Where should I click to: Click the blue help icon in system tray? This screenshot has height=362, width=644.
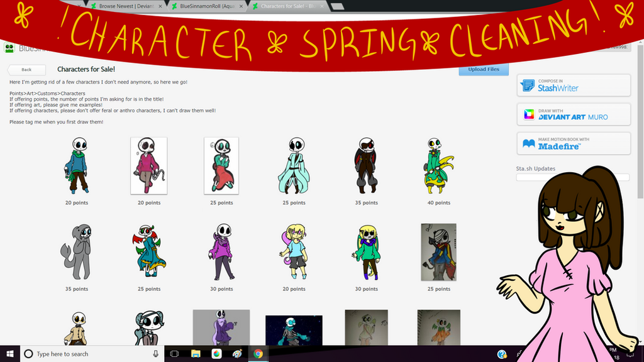coord(501,354)
